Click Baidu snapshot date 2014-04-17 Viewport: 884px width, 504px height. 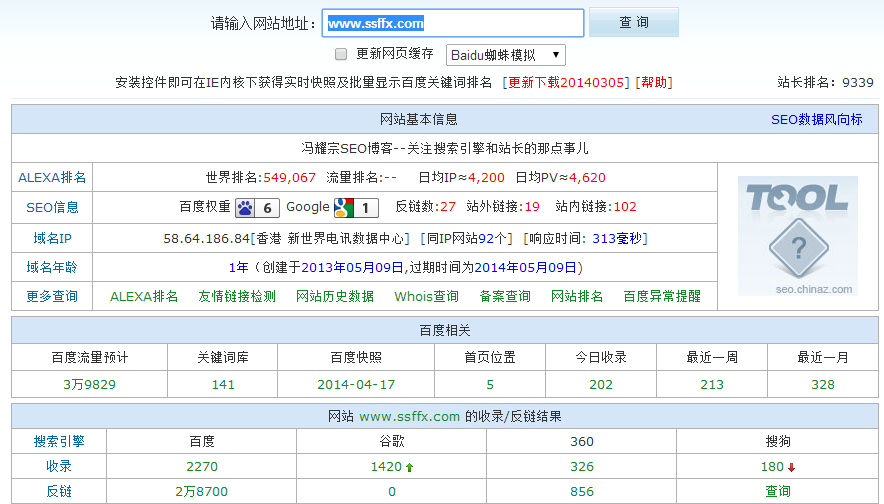[356, 384]
